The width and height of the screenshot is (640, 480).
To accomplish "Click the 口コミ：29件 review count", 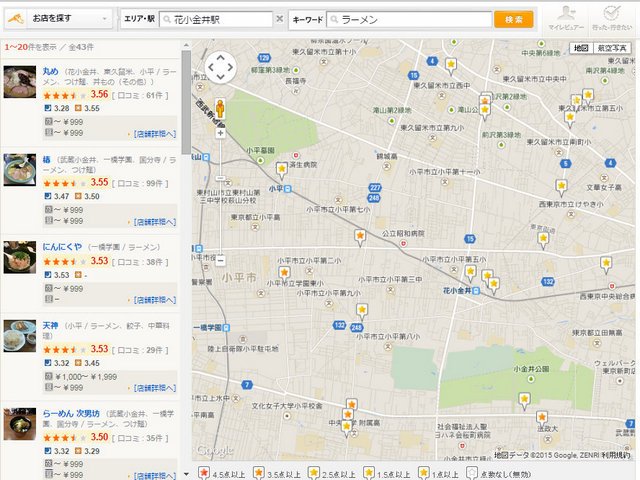I will (140, 350).
